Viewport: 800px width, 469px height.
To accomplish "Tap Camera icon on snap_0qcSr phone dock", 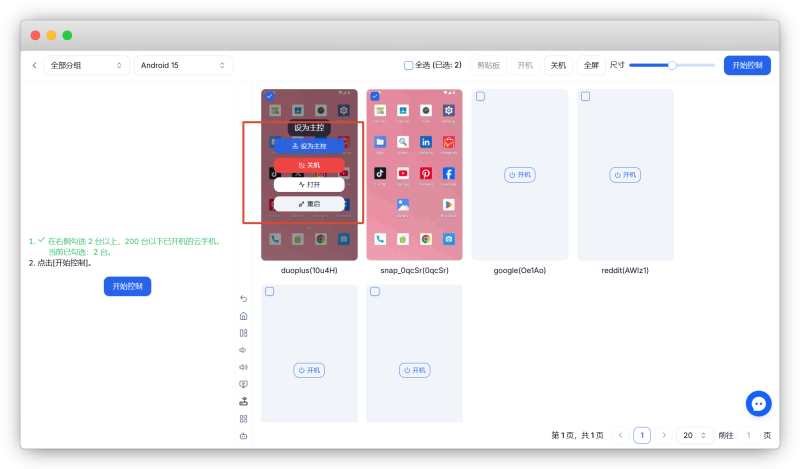I will pos(448,239).
